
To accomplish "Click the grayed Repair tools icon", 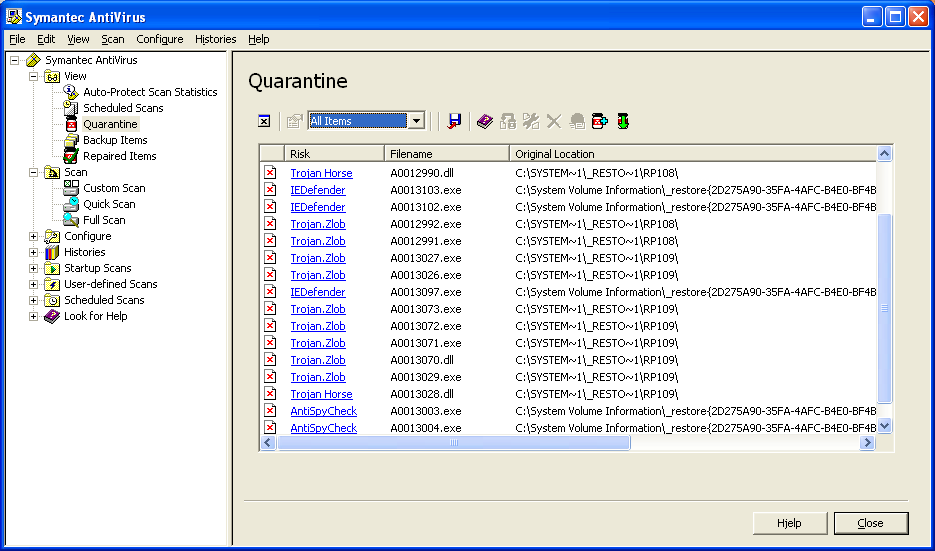I will tap(531, 121).
